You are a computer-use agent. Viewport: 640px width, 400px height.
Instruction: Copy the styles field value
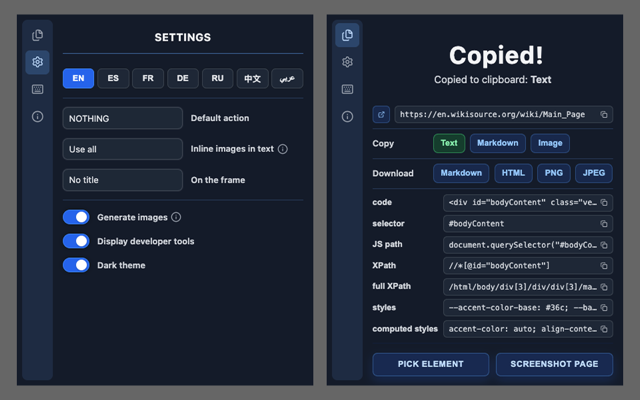click(604, 308)
